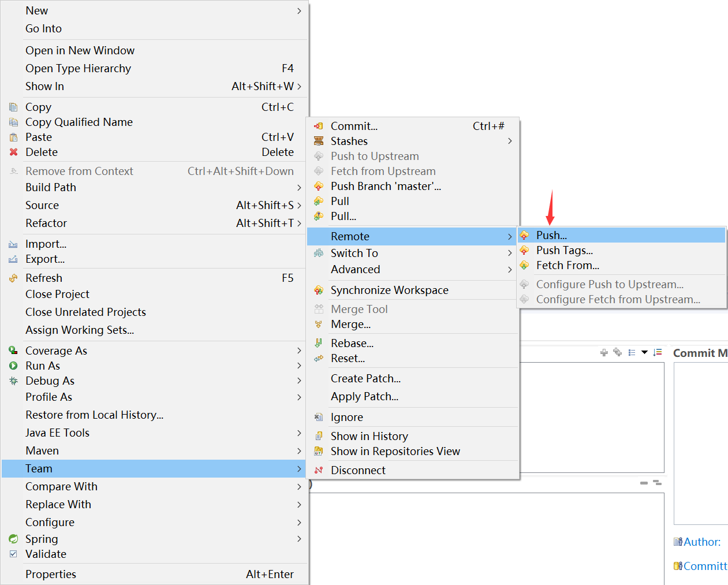Image resolution: width=728 pixels, height=585 pixels.
Task: Click the Merge icon
Action: point(318,324)
